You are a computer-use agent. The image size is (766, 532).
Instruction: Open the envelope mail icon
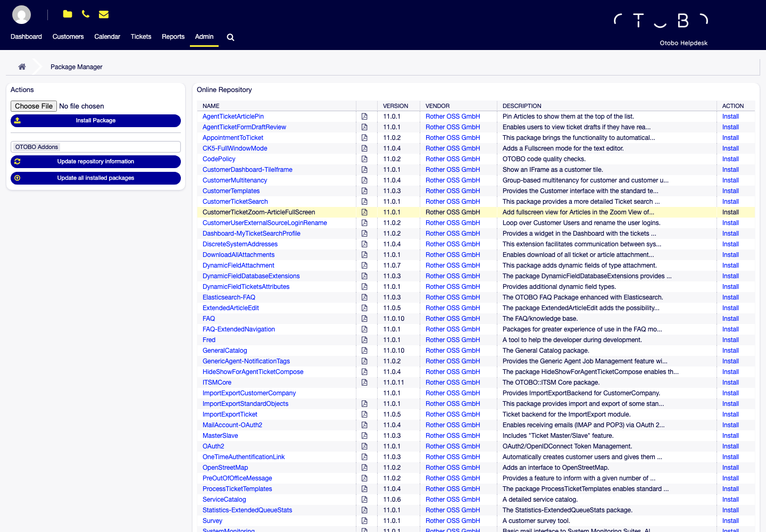coord(104,14)
